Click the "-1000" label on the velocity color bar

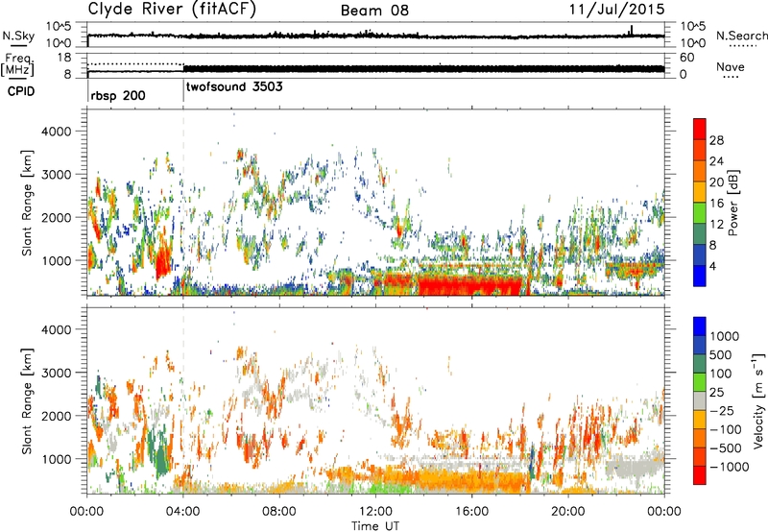[730, 467]
